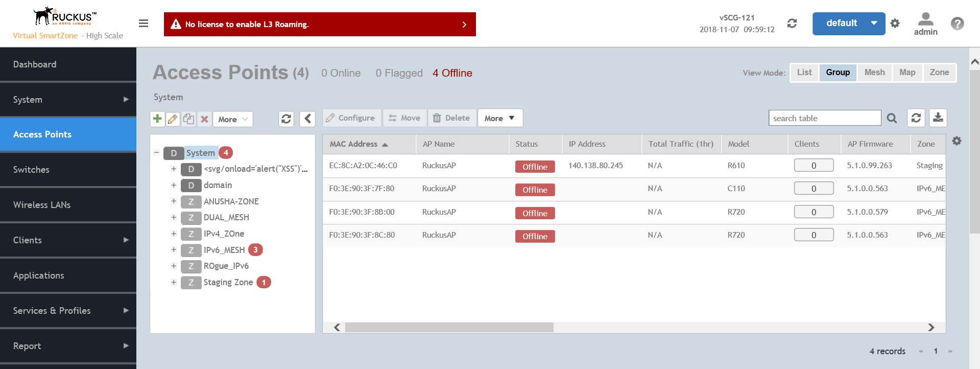Click the clone icon in tree toolbar

click(188, 119)
